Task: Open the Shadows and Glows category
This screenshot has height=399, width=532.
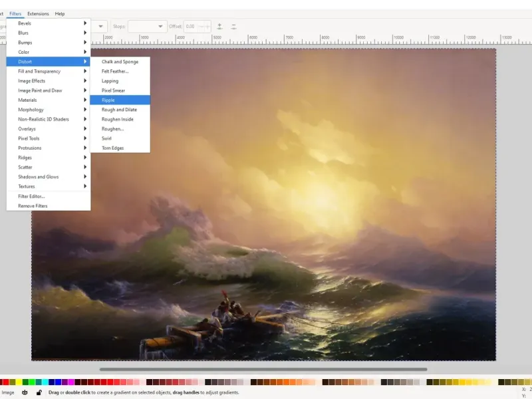Action: tap(49, 177)
